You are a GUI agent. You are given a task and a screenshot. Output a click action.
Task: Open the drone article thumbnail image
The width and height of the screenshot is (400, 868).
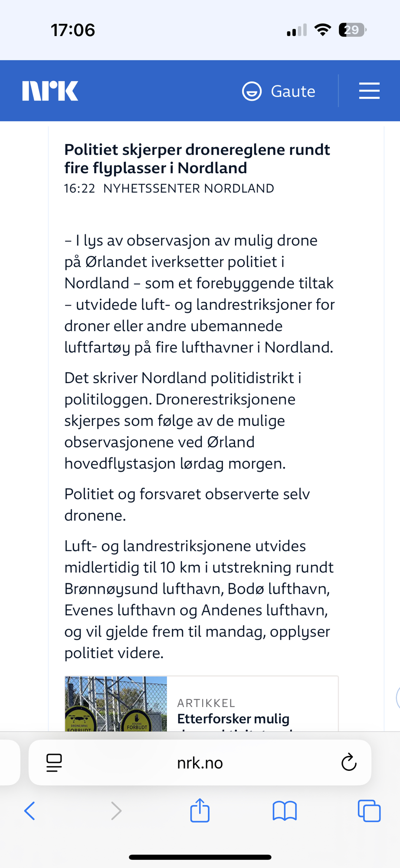[116, 704]
